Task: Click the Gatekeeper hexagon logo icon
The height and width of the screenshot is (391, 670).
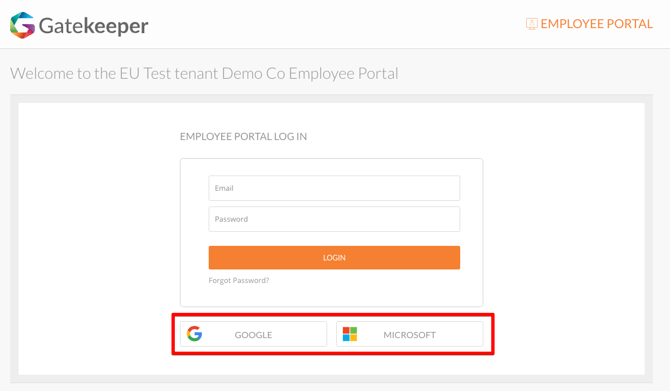Action: tap(22, 25)
